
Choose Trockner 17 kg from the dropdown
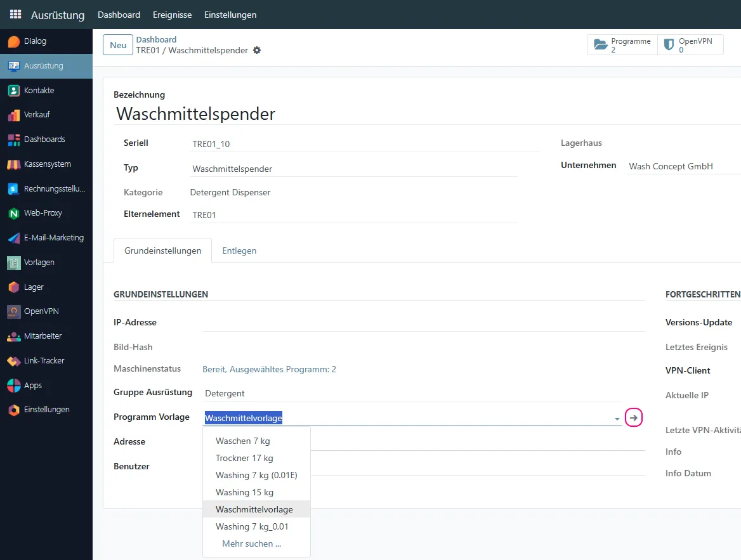tap(244, 458)
